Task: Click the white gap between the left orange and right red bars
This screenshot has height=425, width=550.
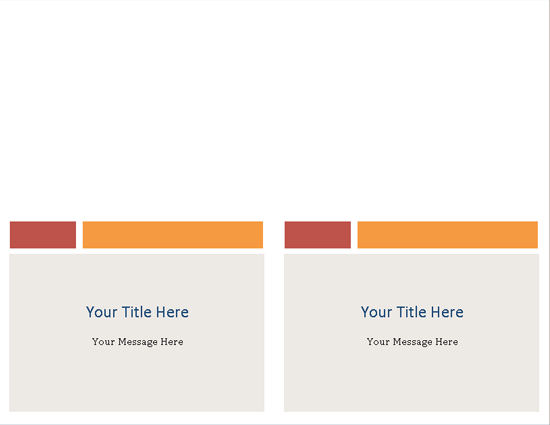Action: pos(274,235)
